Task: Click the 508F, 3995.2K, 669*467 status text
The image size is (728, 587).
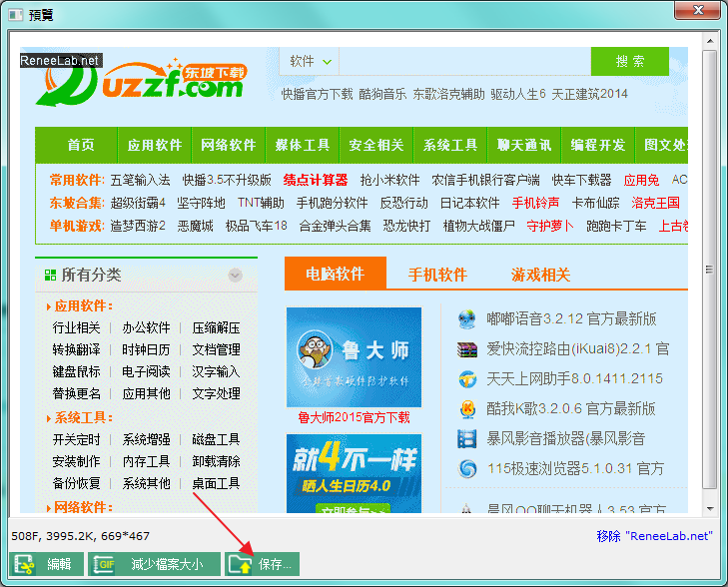Action: 80,536
